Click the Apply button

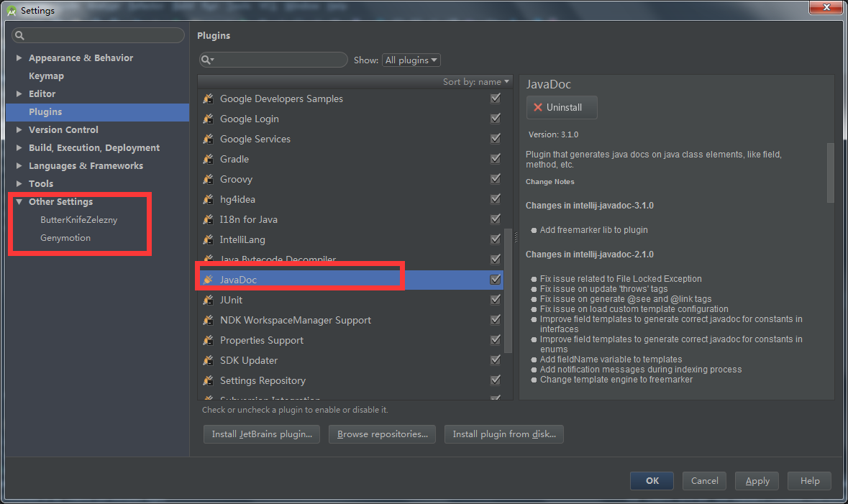pyautogui.click(x=757, y=481)
